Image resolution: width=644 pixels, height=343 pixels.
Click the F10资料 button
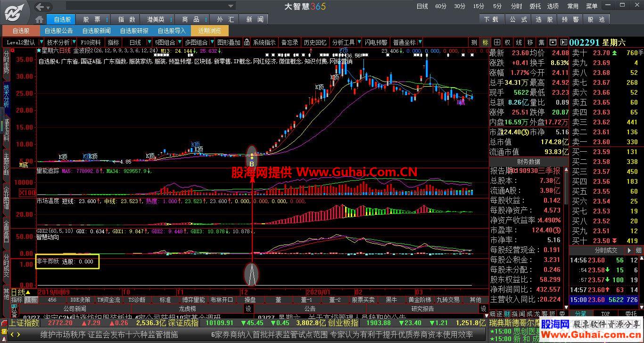(x=91, y=42)
